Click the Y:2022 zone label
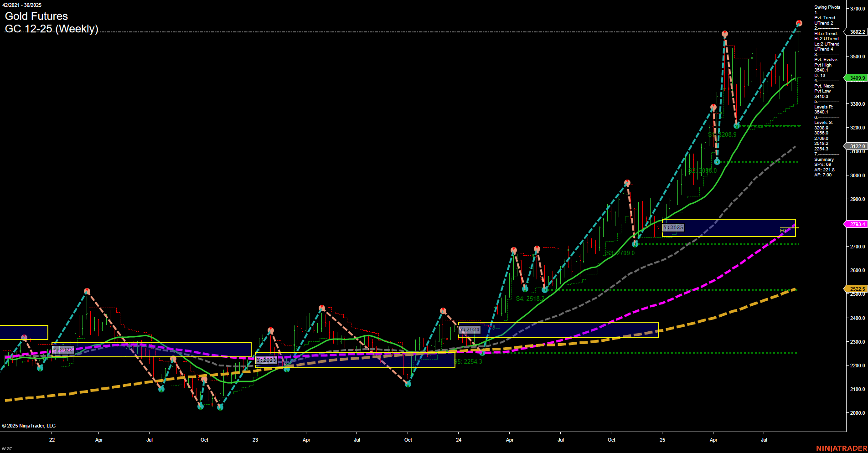Image resolution: width=868 pixels, height=453 pixels. 62,350
